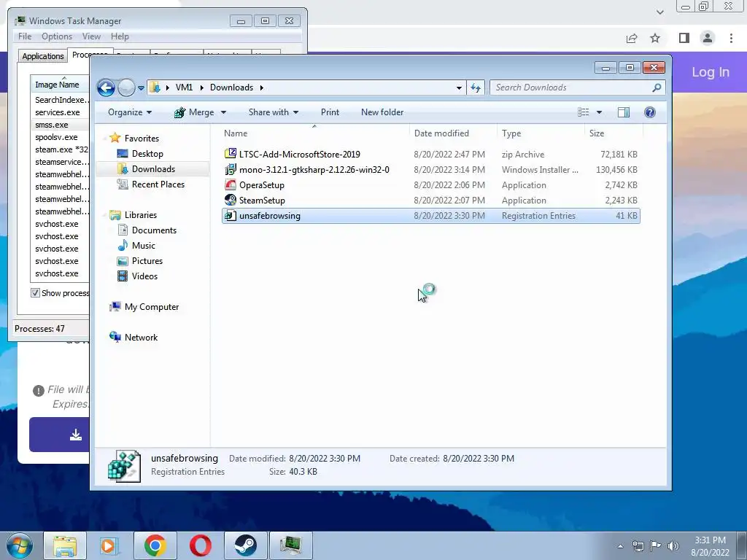Open Explorer help icon
Screen dimensions: 747x560
[650, 112]
